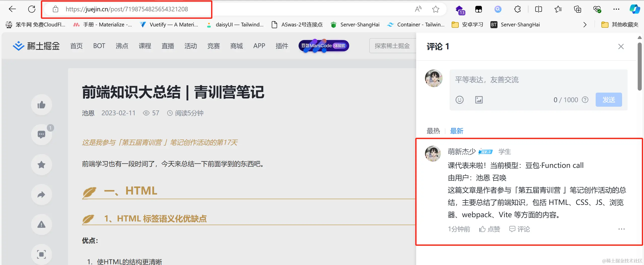The height and width of the screenshot is (265, 644).
Task: Open the black two-eyed extension icon
Action: point(478,9)
